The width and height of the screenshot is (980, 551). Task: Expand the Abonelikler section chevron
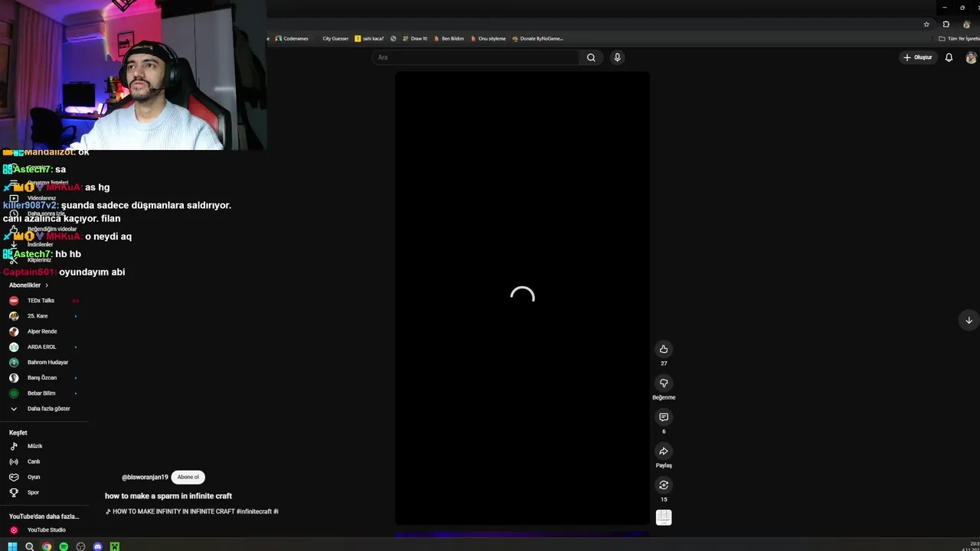[47, 285]
